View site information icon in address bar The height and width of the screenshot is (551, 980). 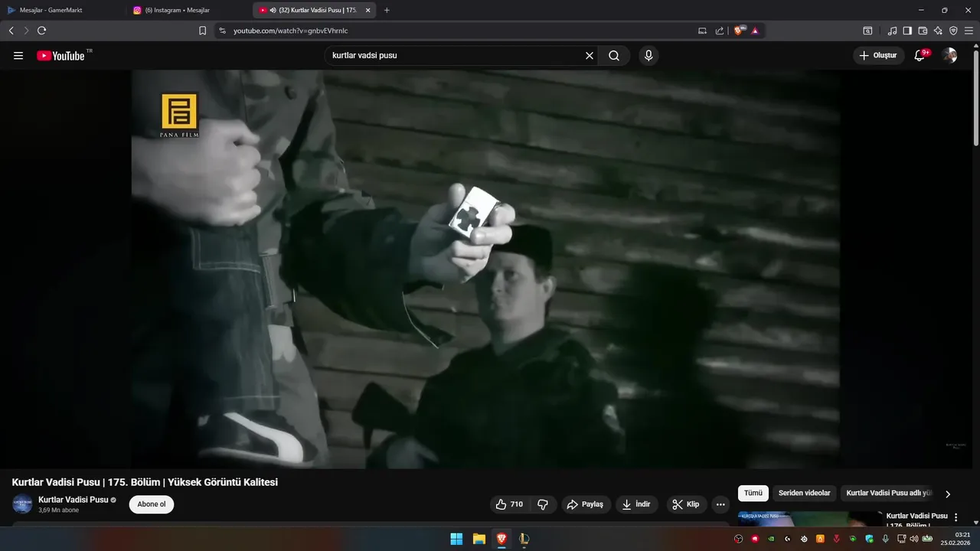click(x=223, y=31)
